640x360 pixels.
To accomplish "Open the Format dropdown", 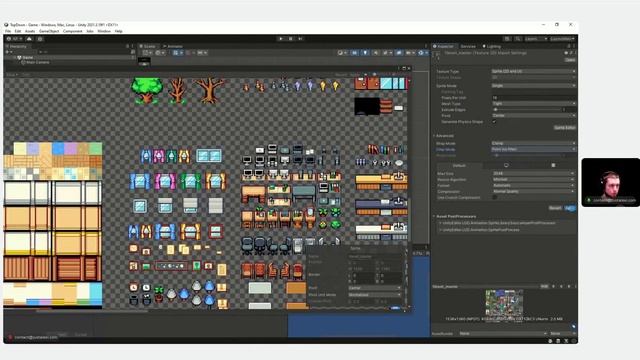I will 533,185.
